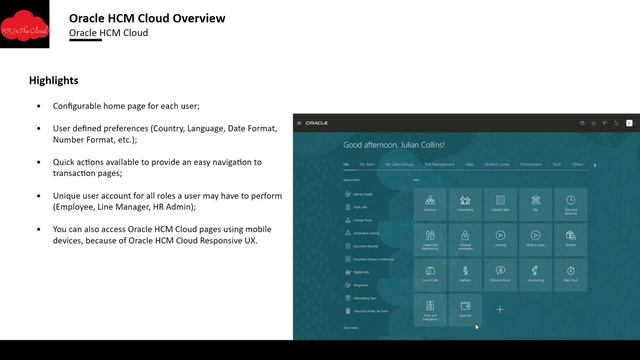This screenshot has height=360, width=640.
Task: Open the Tools tab
Action: click(557, 164)
